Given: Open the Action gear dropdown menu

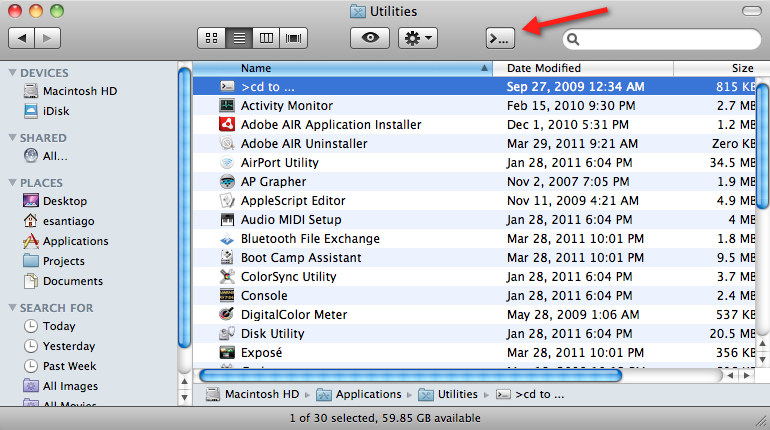Looking at the screenshot, I should coord(417,38).
